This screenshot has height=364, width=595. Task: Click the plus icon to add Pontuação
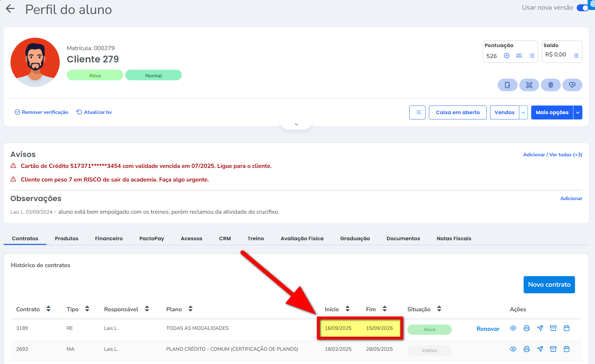coord(507,56)
